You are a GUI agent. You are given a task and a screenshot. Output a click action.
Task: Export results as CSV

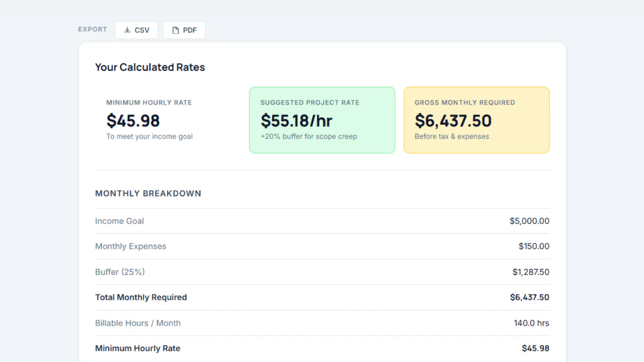[136, 30]
